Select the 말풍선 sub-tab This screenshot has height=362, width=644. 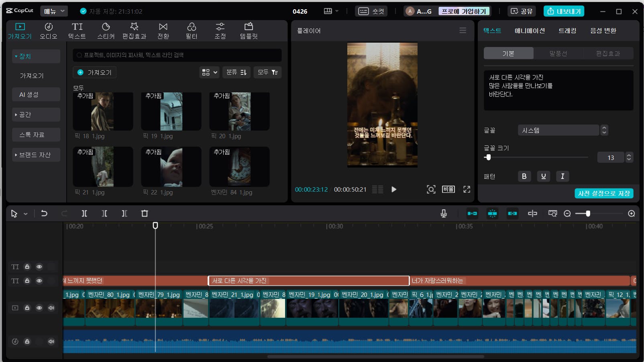[x=558, y=53]
